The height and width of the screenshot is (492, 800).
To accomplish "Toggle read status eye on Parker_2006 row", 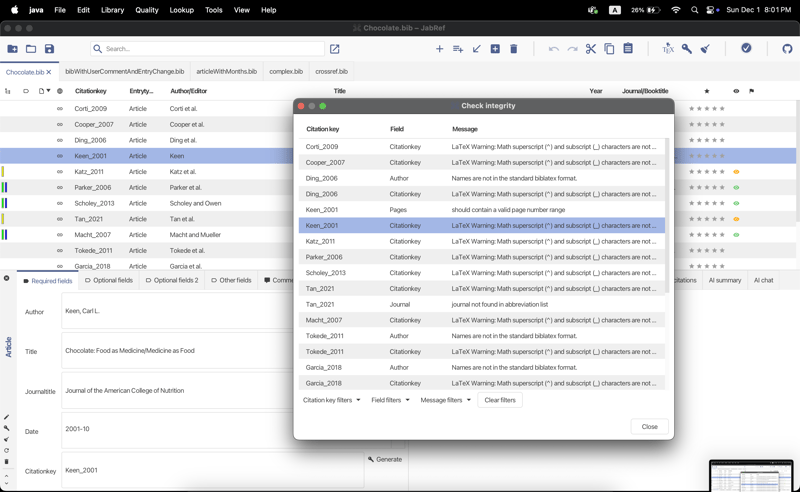I will coord(736,188).
